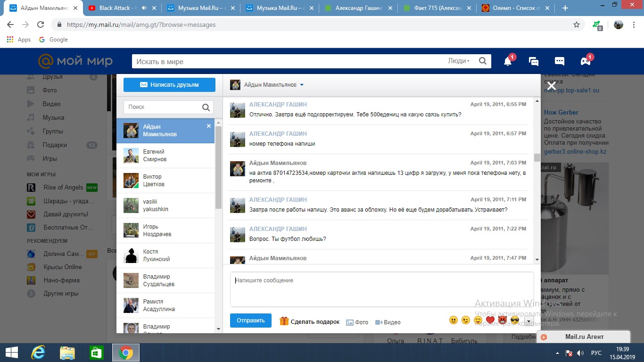Insert the winking face emoji

(466, 321)
